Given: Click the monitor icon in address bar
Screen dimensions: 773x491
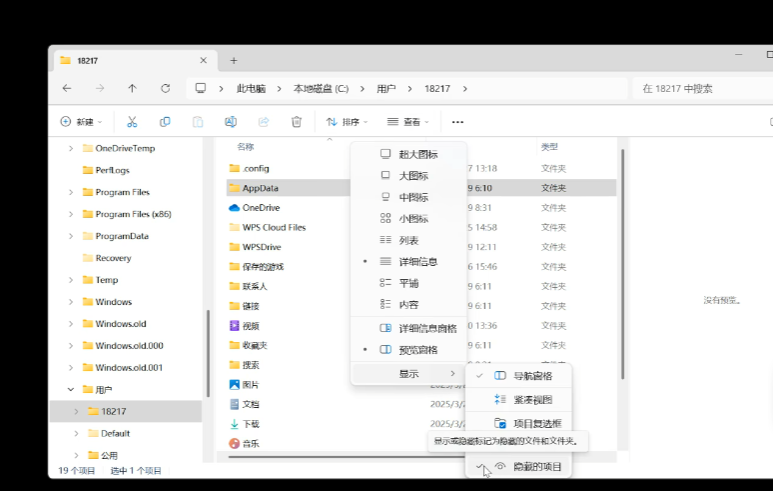Looking at the screenshot, I should 200,88.
